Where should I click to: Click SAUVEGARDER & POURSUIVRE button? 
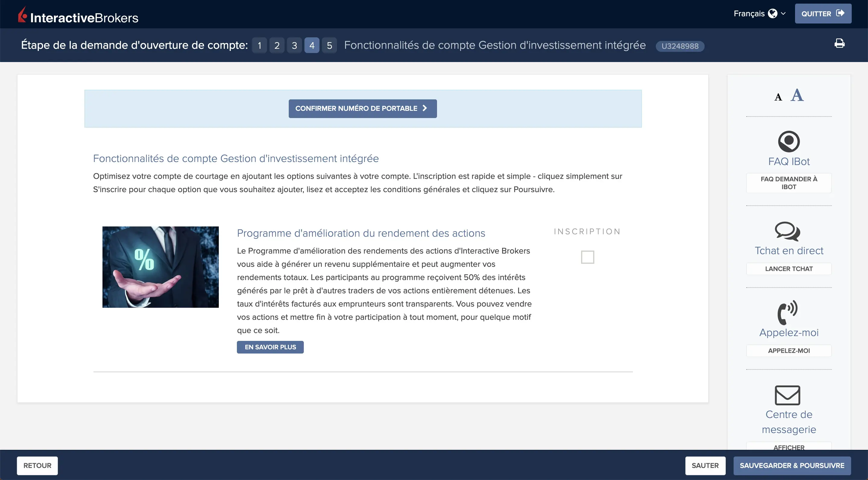point(792,466)
